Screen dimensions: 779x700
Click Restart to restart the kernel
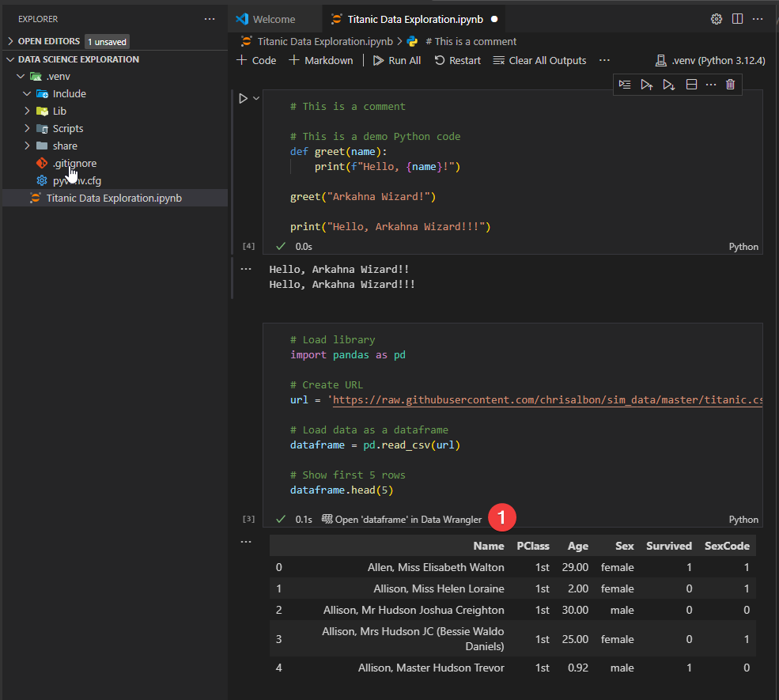[457, 60]
